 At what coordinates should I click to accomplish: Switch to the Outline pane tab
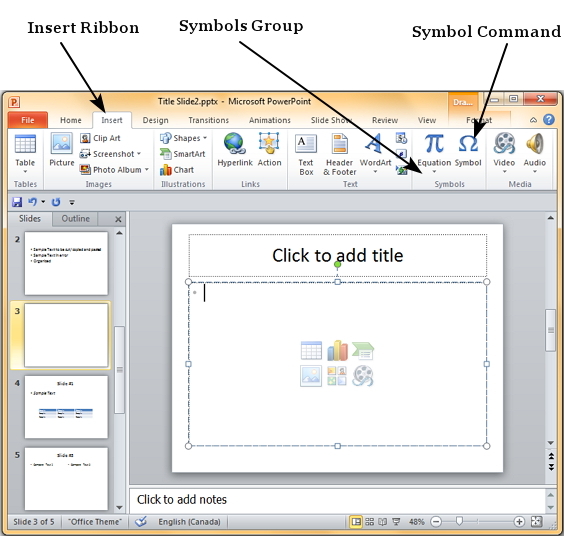coord(75,218)
